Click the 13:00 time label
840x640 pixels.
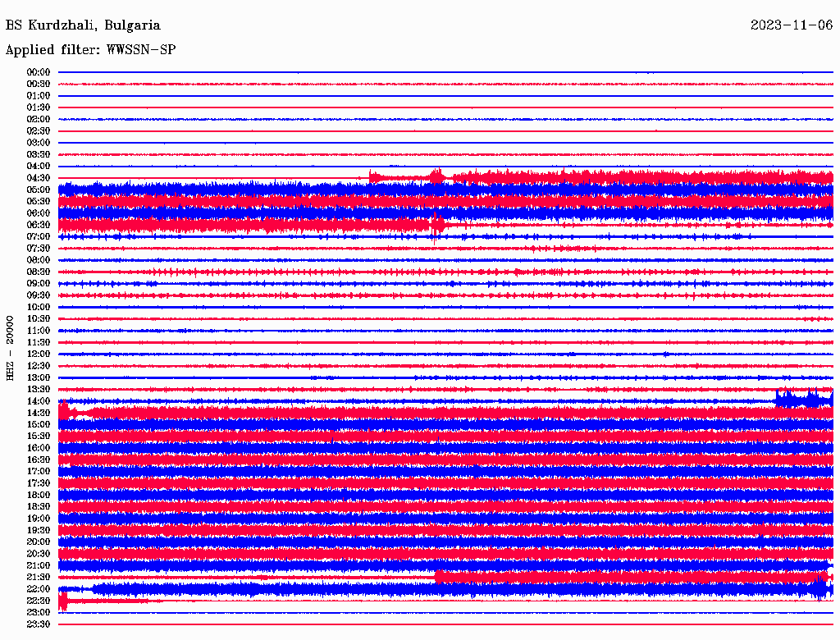(39, 377)
